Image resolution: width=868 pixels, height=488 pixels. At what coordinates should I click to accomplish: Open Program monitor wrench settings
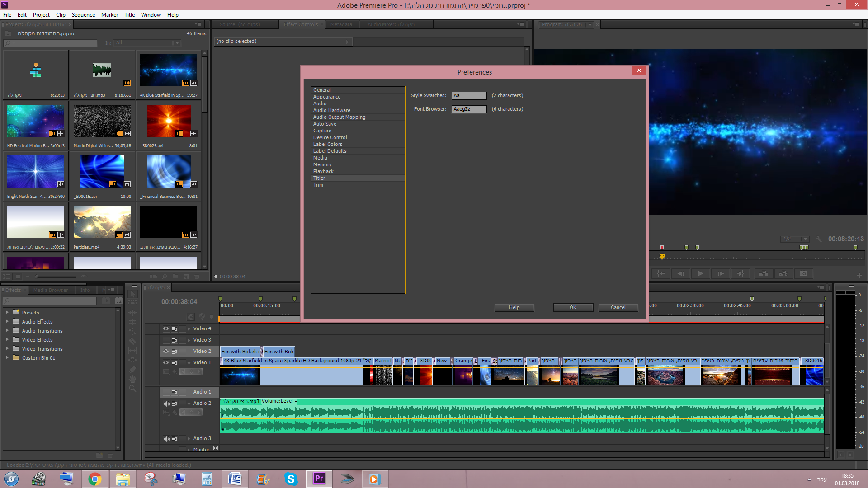click(x=818, y=239)
